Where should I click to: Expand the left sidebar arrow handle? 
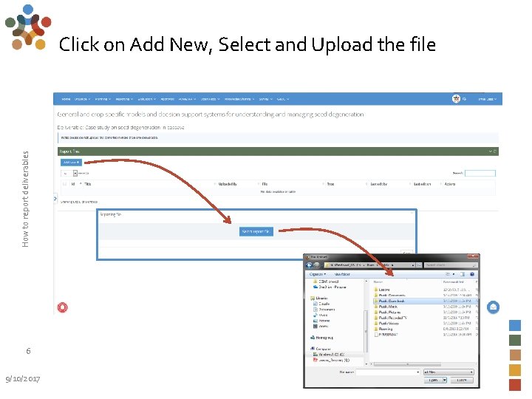[55, 199]
